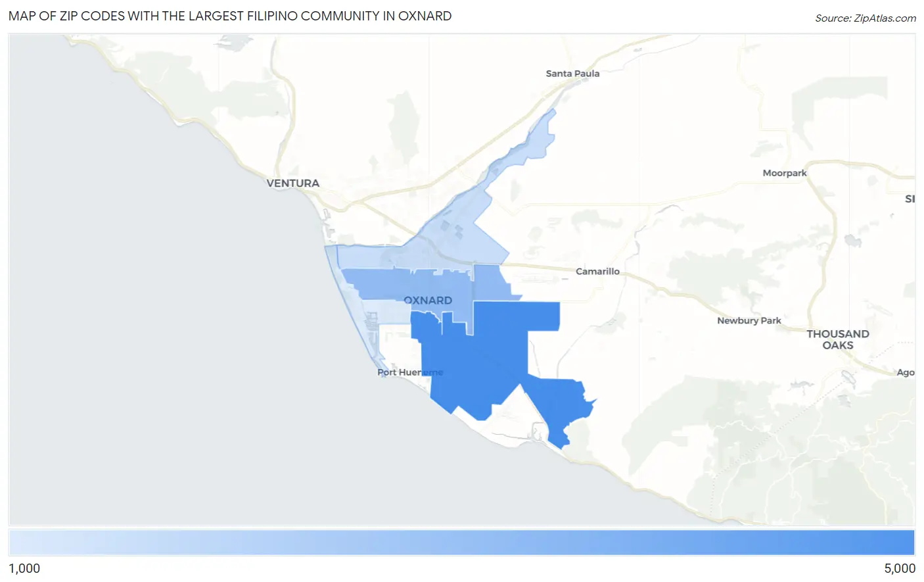Click the Ago label at map edge
Viewport: 924px width, 582px height.
click(906, 372)
